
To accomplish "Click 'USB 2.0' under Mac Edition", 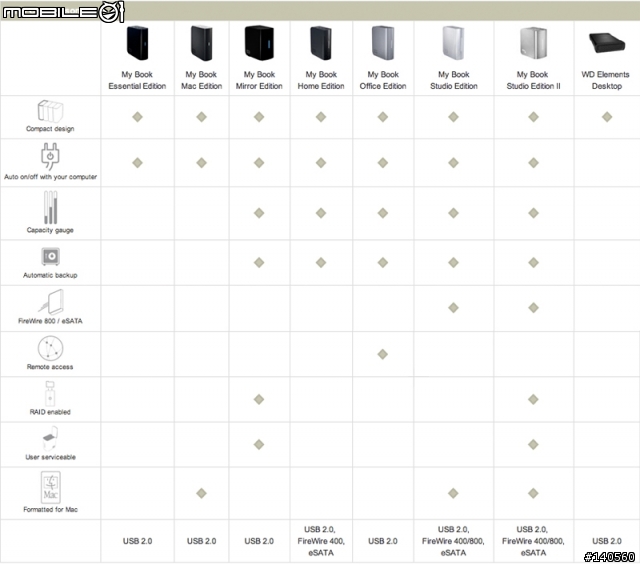I will click(202, 541).
